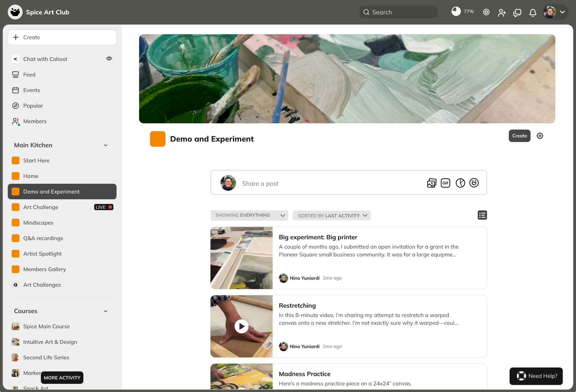Play the Restretching video thumbnail
This screenshot has width=576, height=392.
point(241,326)
